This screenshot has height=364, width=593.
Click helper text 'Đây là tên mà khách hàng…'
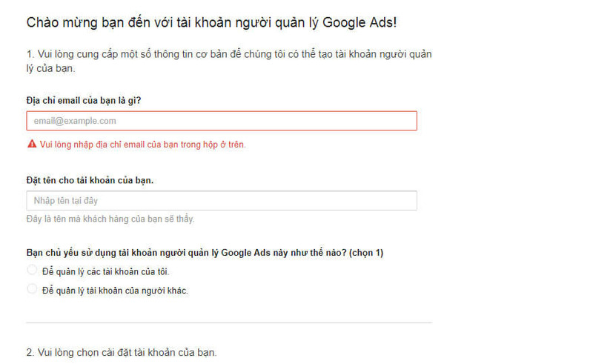coord(110,219)
